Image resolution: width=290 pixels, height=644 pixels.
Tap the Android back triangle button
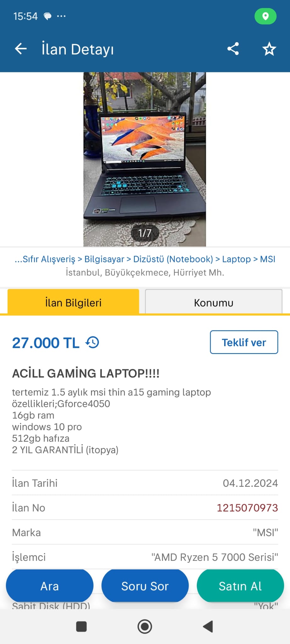[208, 626]
